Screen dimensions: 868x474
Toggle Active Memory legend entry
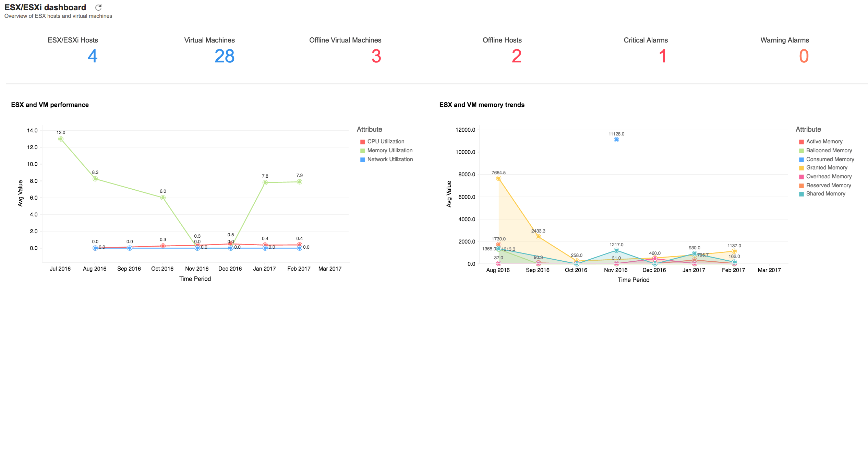(x=824, y=142)
